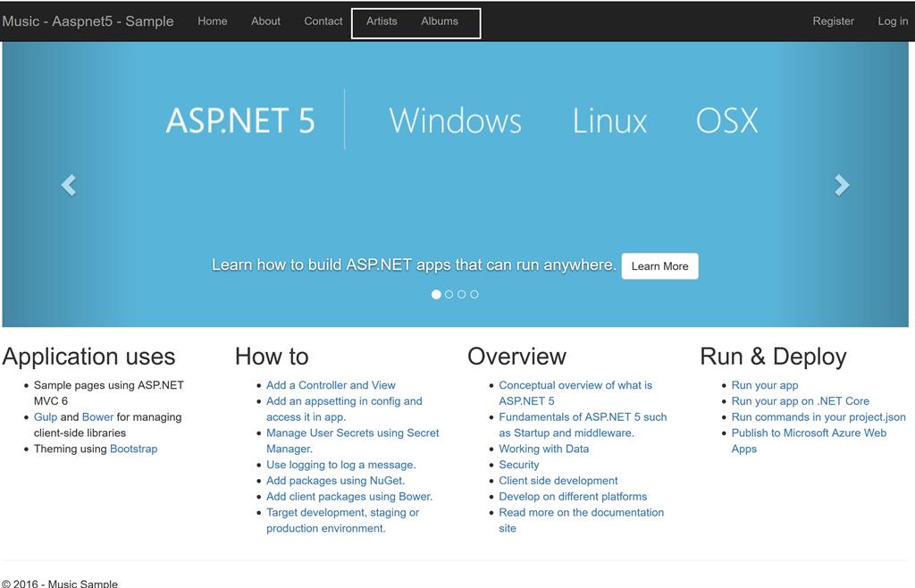Click the Application uses heading
This screenshot has height=588, width=915.
point(88,357)
